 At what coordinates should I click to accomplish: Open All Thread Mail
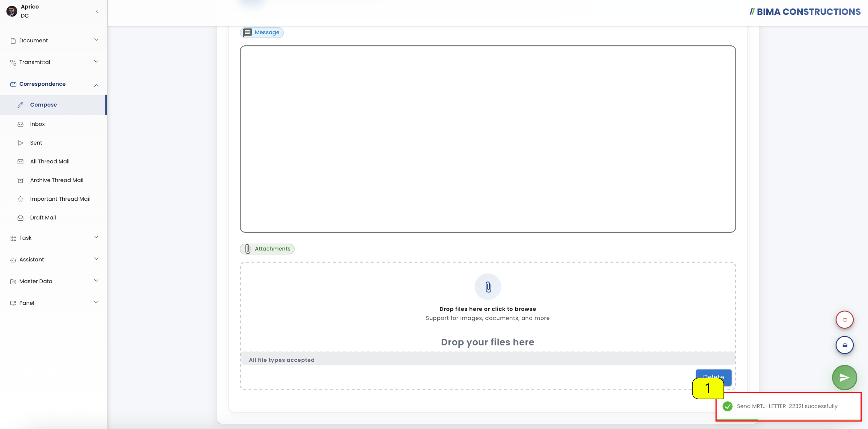point(54,162)
